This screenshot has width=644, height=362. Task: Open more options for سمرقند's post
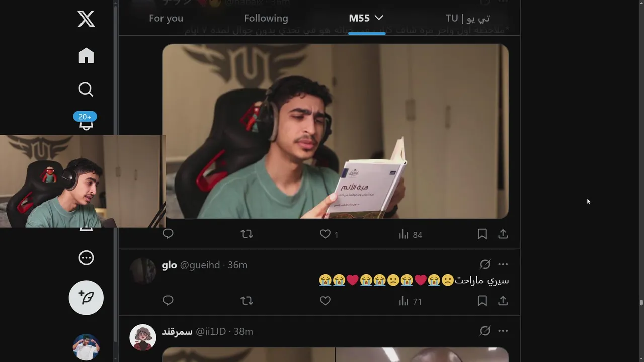503,331
